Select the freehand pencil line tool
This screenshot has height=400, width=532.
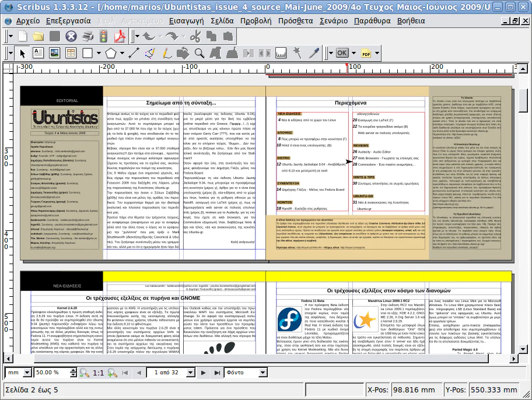coord(166,53)
